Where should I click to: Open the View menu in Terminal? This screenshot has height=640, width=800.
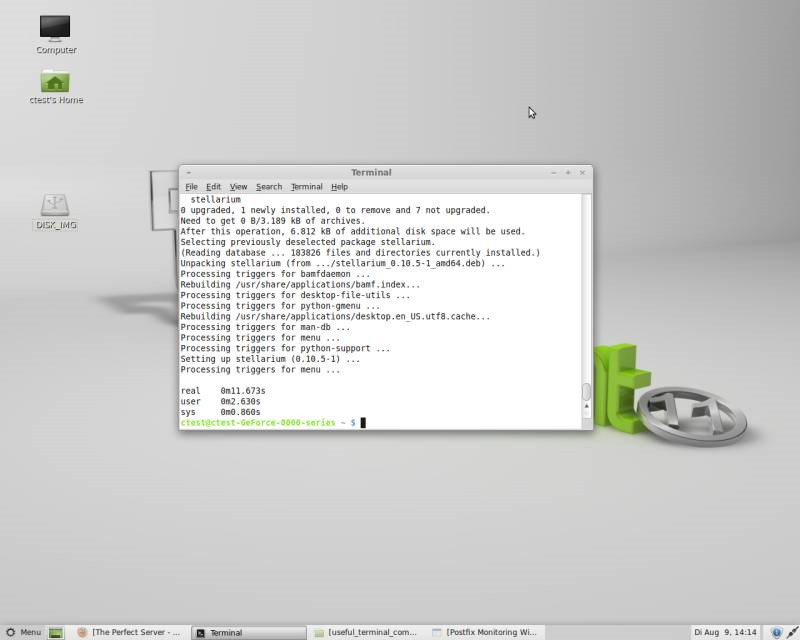tap(238, 186)
